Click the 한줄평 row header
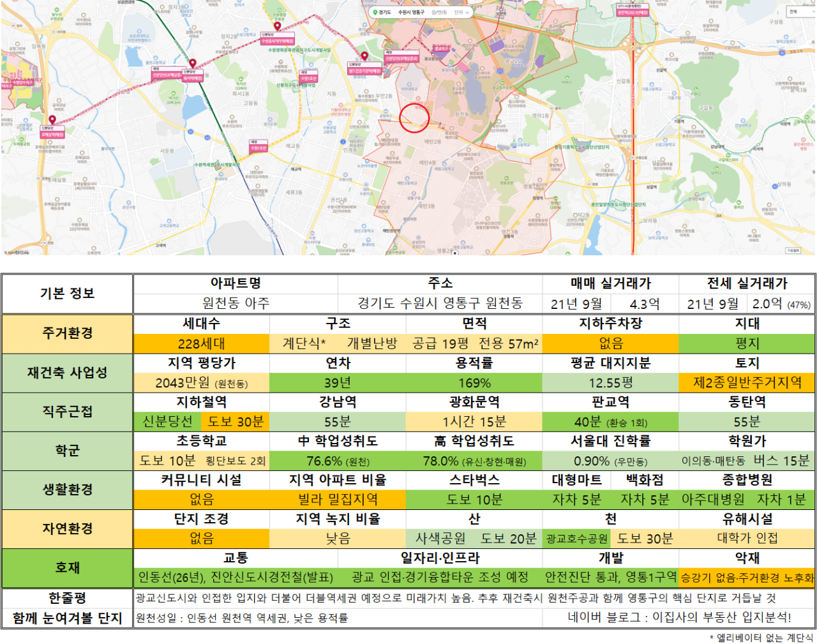The image size is (817, 644). (67, 598)
